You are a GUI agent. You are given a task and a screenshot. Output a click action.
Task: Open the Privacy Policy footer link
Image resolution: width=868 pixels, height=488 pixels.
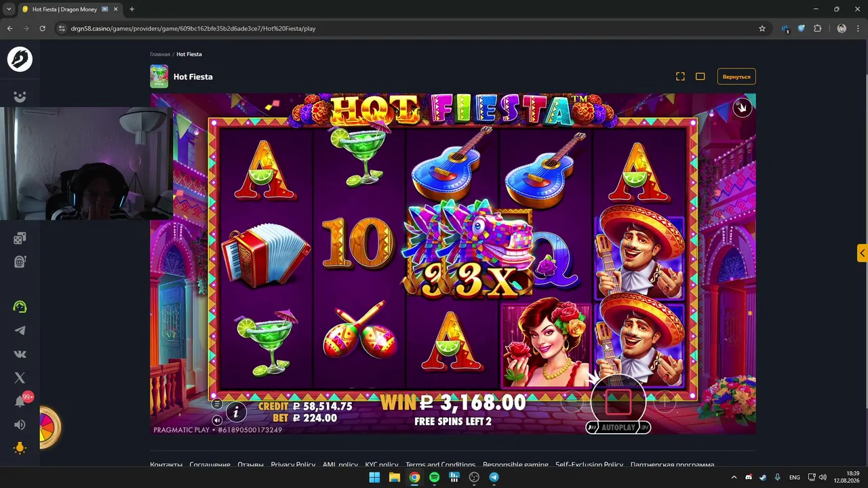click(293, 465)
